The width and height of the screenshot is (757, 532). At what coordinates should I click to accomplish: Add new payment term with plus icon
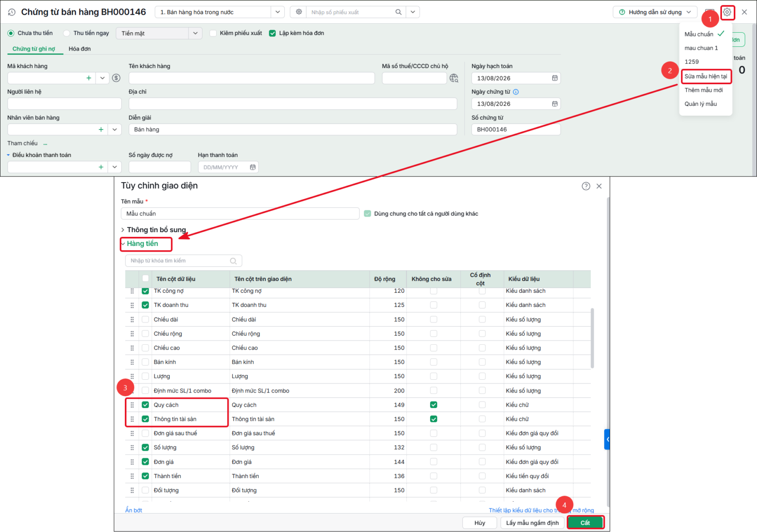(x=101, y=167)
